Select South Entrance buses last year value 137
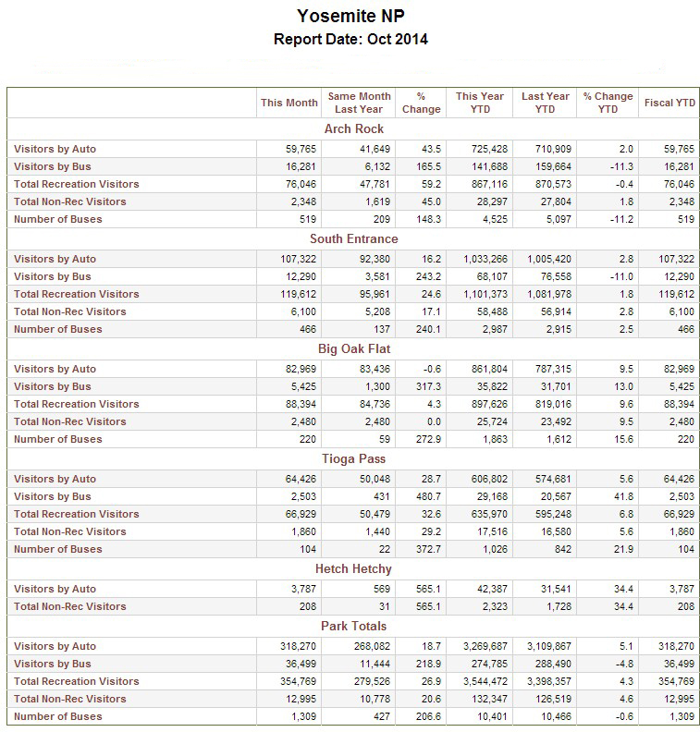Image resolution: width=700 pixels, height=732 pixels. point(382,330)
